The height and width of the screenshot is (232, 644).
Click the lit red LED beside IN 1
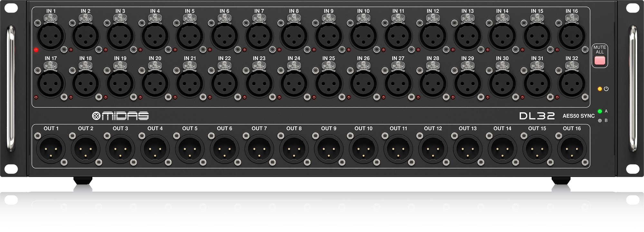point(36,50)
